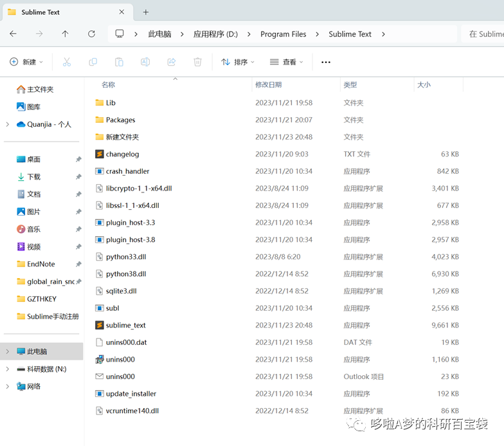Open 视频 quick access folder

click(x=28, y=247)
